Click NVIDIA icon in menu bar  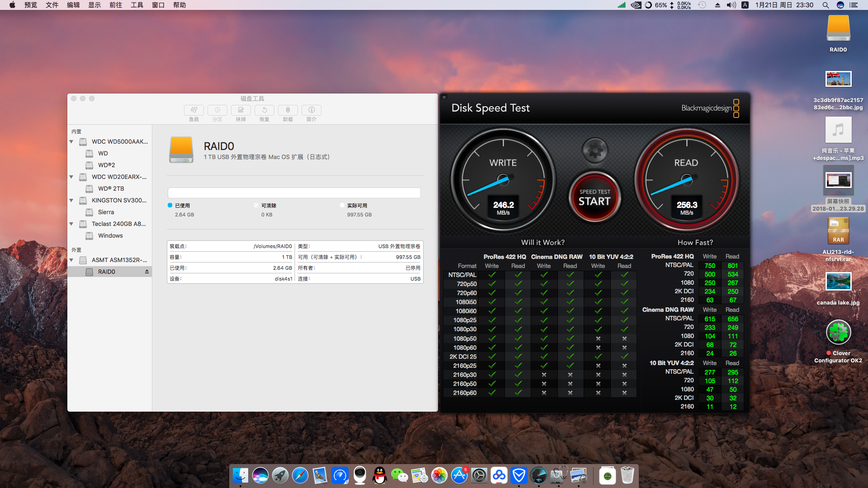pyautogui.click(x=636, y=5)
